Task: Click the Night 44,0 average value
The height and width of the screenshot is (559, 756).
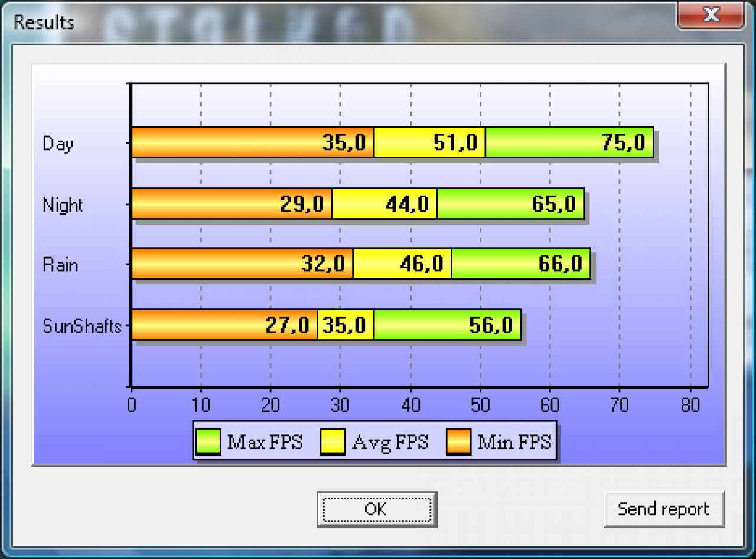Action: pyautogui.click(x=407, y=204)
